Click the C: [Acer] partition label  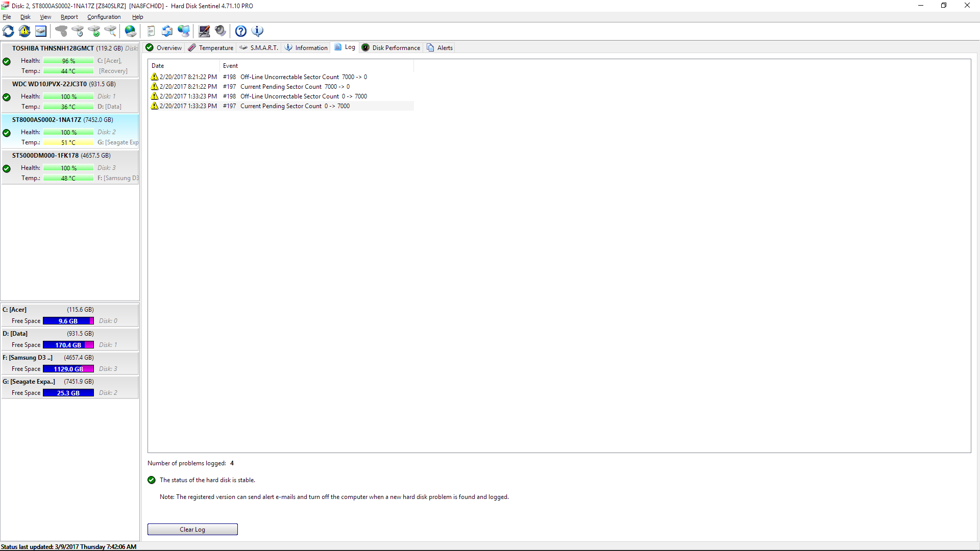click(x=15, y=310)
